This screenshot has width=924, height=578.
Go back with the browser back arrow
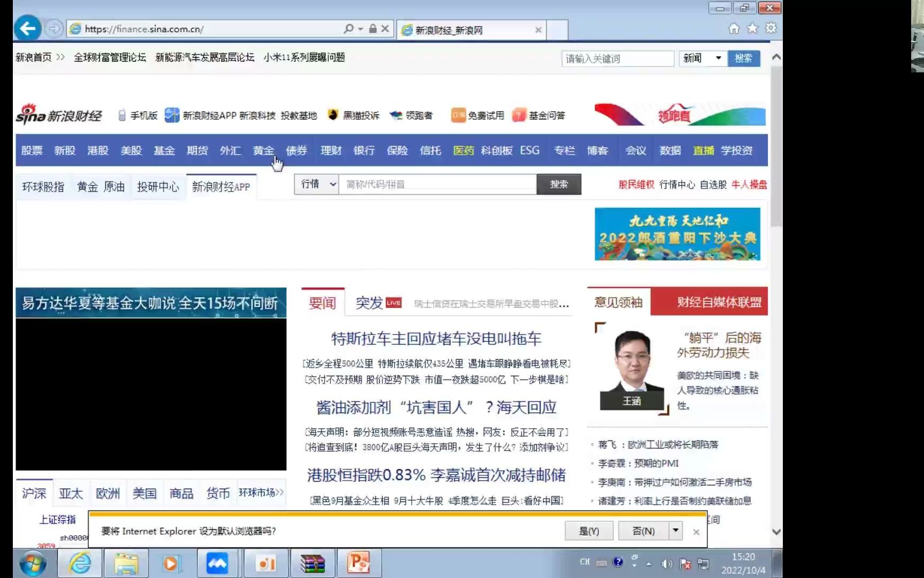pyautogui.click(x=28, y=28)
